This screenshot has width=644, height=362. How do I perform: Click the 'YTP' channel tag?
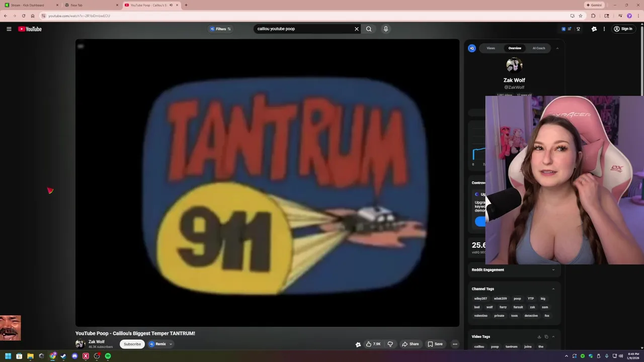531,299
